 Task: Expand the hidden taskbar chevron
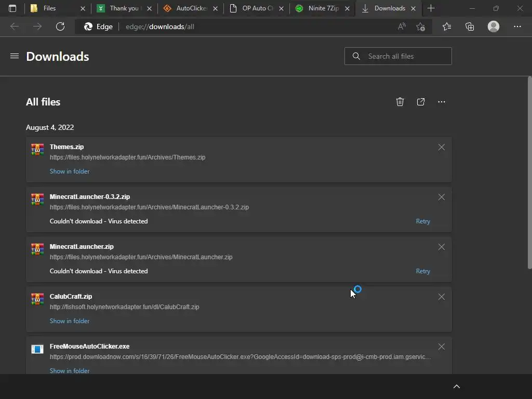(x=457, y=387)
